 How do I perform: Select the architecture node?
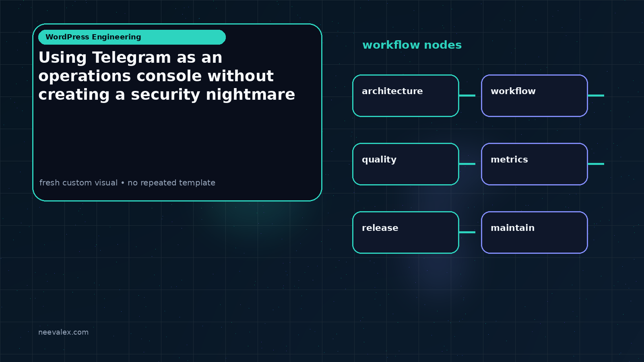[406, 96]
